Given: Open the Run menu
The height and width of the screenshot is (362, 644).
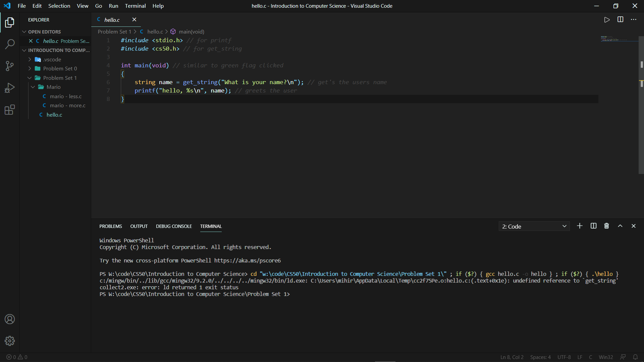Looking at the screenshot, I should tap(113, 6).
